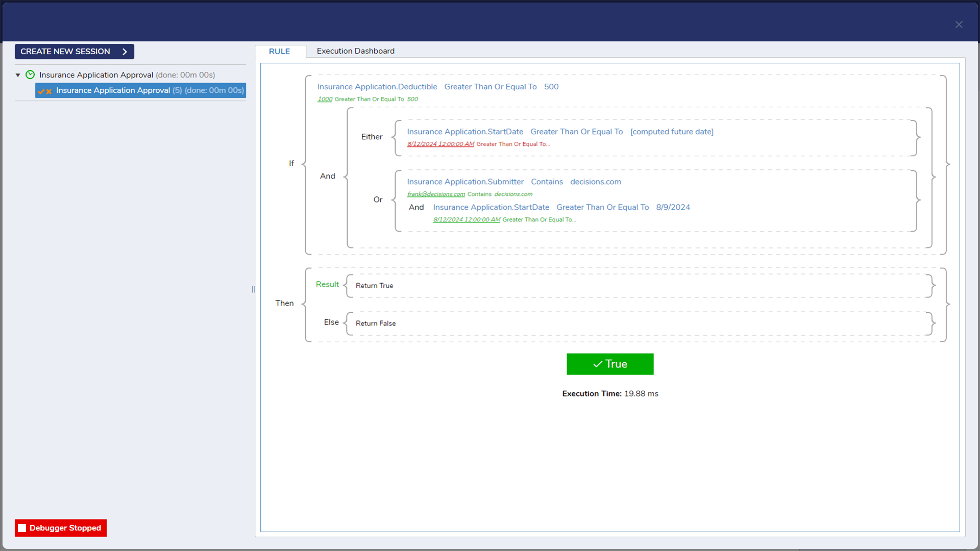Click the green 8/12/2024 StartDate value
This screenshot has height=551, width=980.
coord(467,220)
